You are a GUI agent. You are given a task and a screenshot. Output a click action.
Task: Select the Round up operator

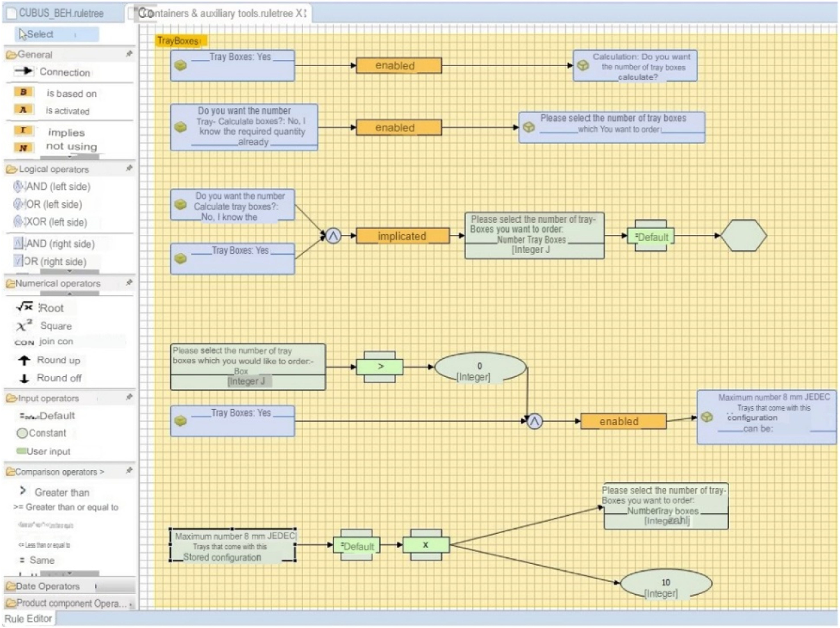tap(49, 360)
